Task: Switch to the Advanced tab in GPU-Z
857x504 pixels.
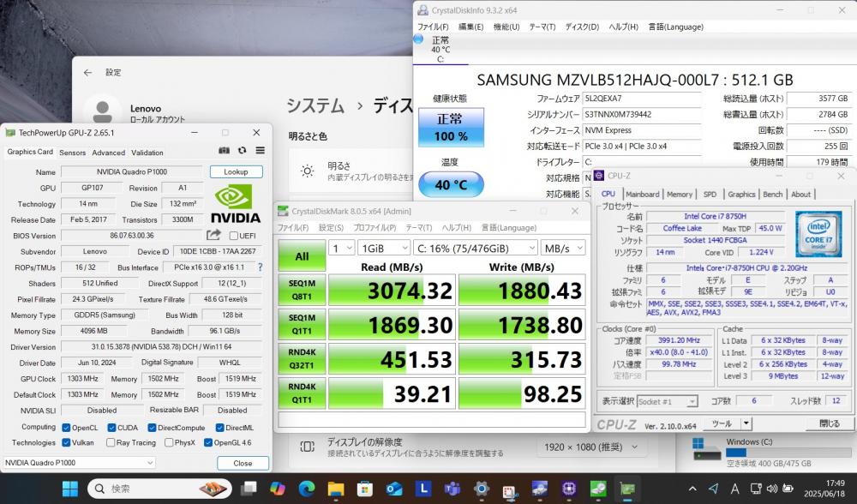Action: 108,153
